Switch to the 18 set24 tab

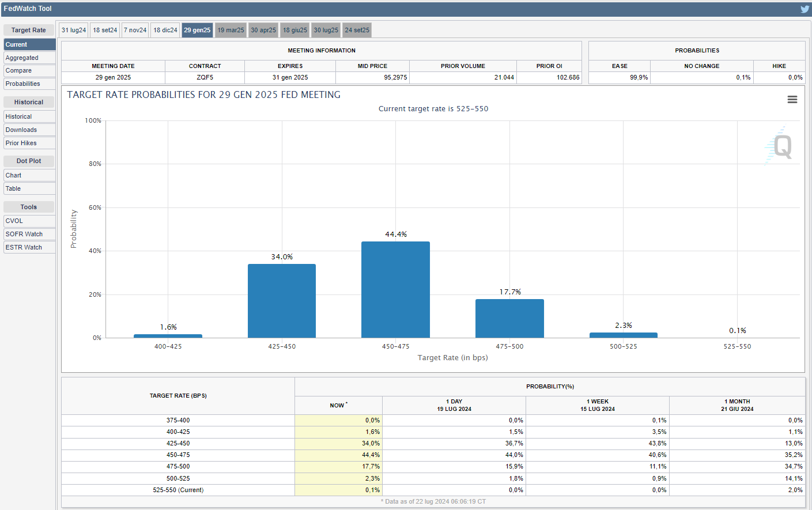[105, 30]
